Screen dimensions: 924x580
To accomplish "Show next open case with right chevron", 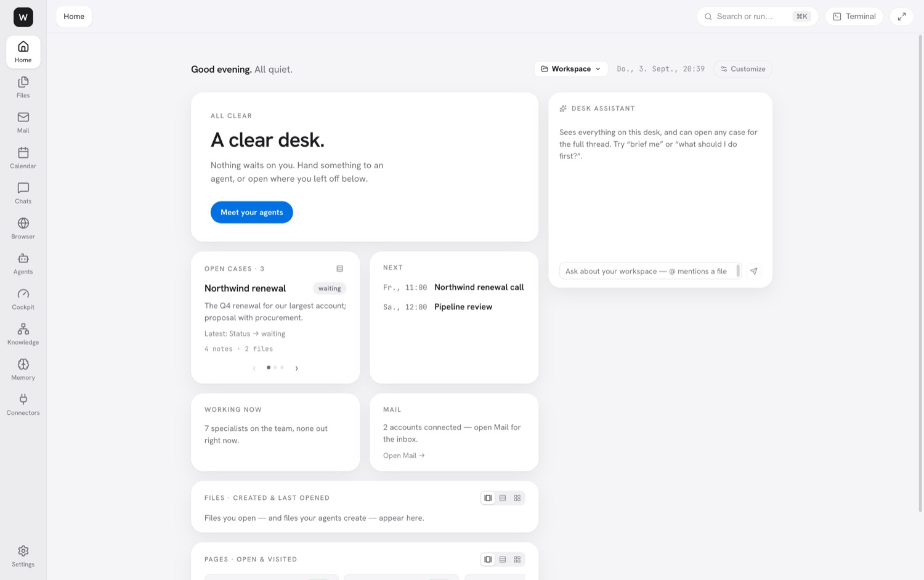I will (x=296, y=368).
